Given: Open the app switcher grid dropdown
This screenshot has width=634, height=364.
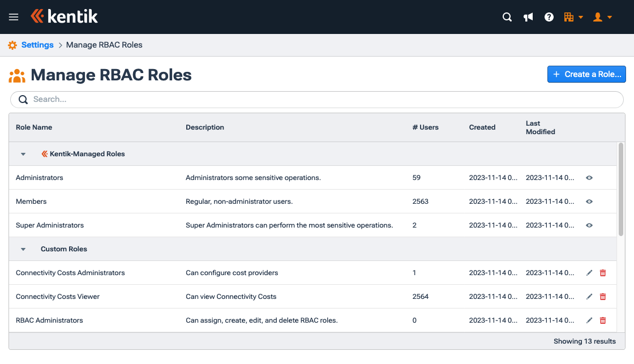Looking at the screenshot, I should 572,17.
